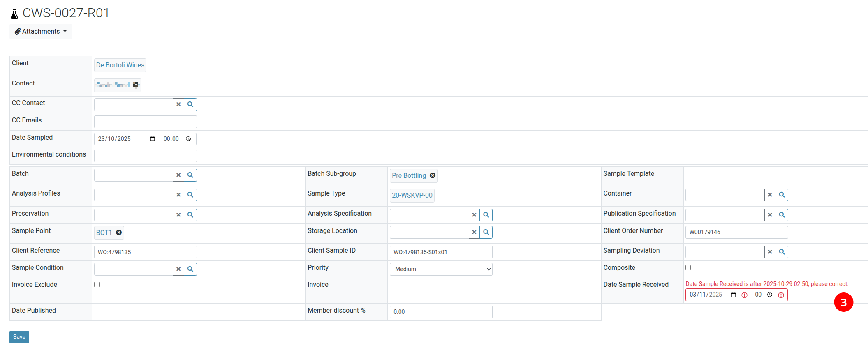
Task: Open calendar picker for Date Sample Received
Action: point(734,295)
